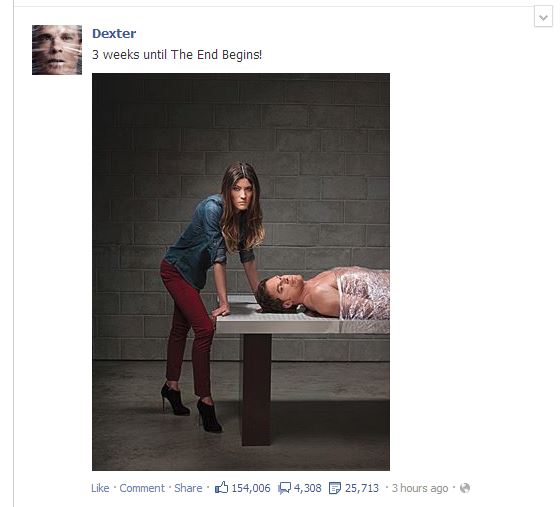Viewport: 560px width, 507px height.
Task: Click the post text about The End Begins
Action: click(x=177, y=55)
